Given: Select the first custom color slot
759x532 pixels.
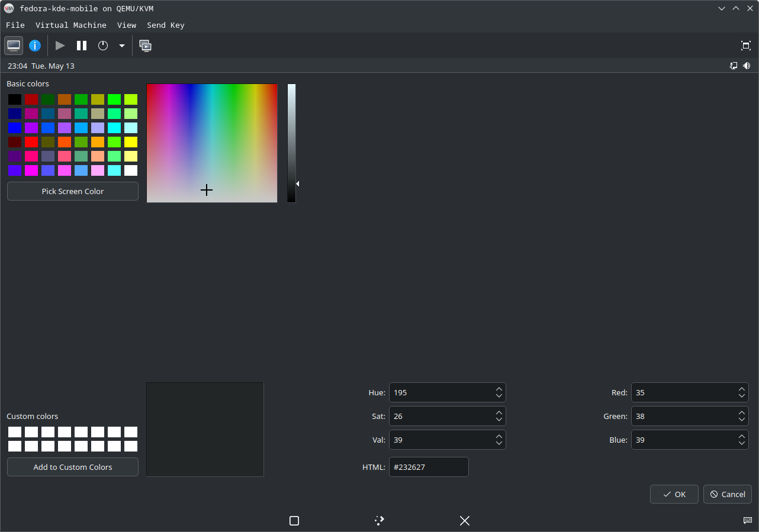Looking at the screenshot, I should [x=15, y=432].
